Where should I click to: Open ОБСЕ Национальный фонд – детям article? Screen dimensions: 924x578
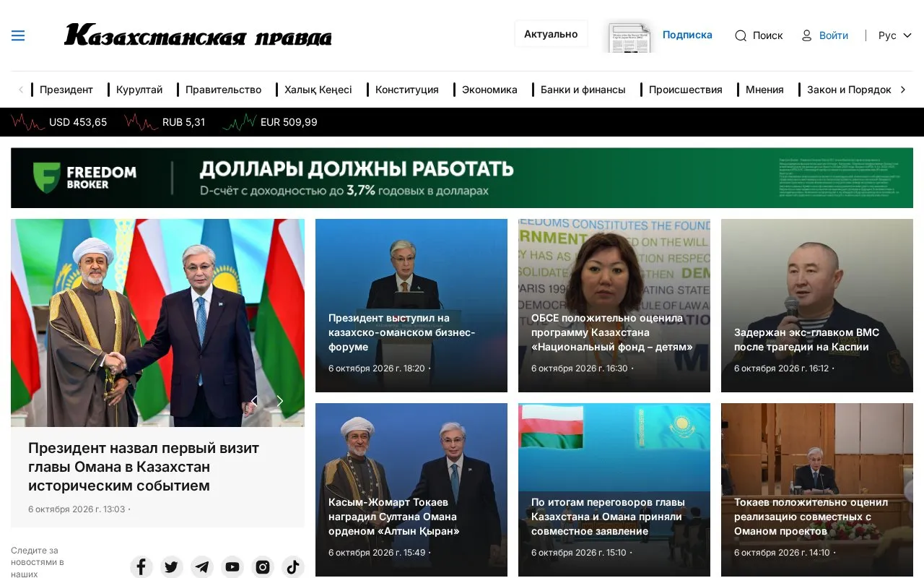click(614, 306)
